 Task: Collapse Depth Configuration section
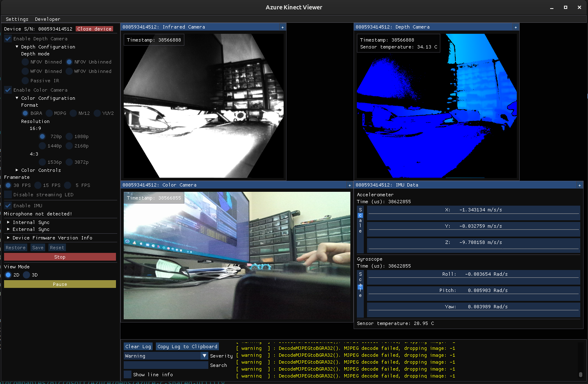(17, 47)
